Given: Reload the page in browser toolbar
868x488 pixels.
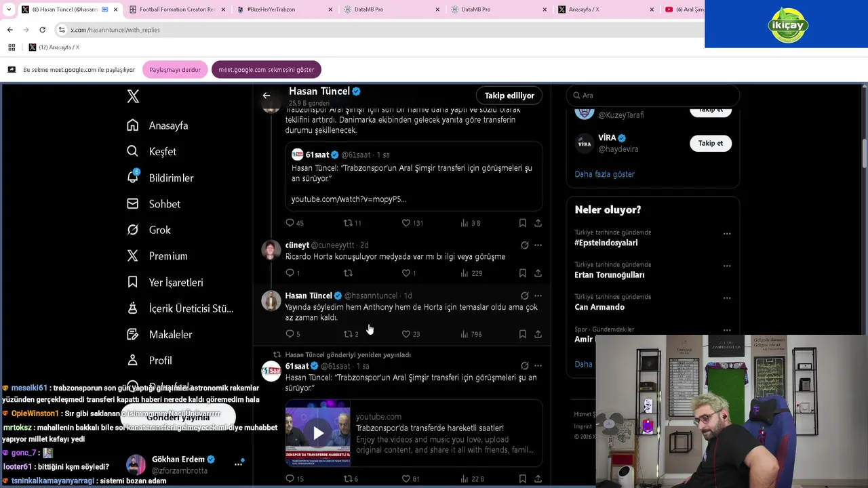Looking at the screenshot, I should click(x=42, y=30).
